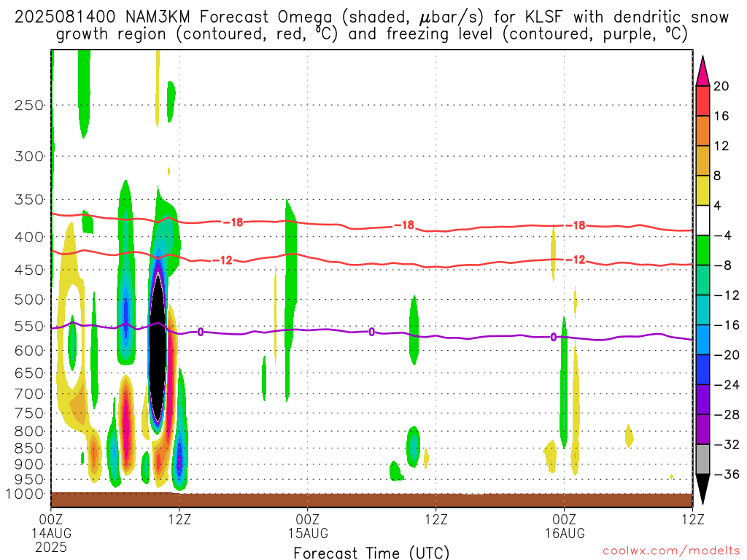Click the 400 pressure axis label
Screen dimensions: 747x560
pyautogui.click(x=29, y=237)
